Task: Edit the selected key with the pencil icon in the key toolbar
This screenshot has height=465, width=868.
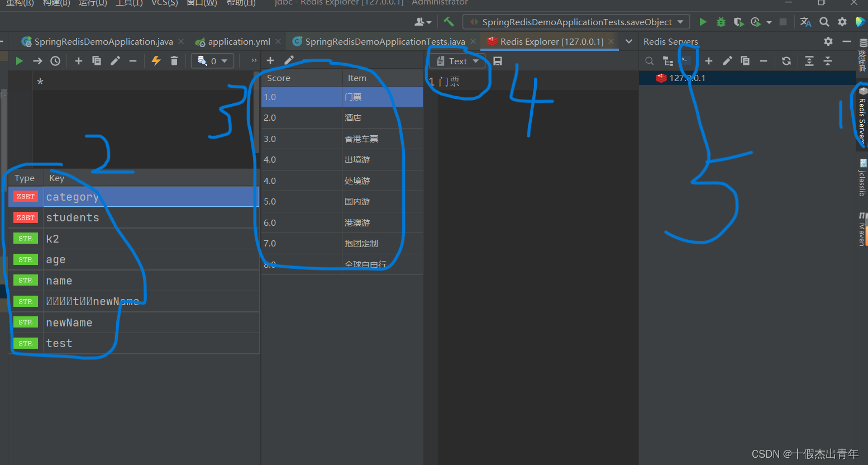Action: 115,61
